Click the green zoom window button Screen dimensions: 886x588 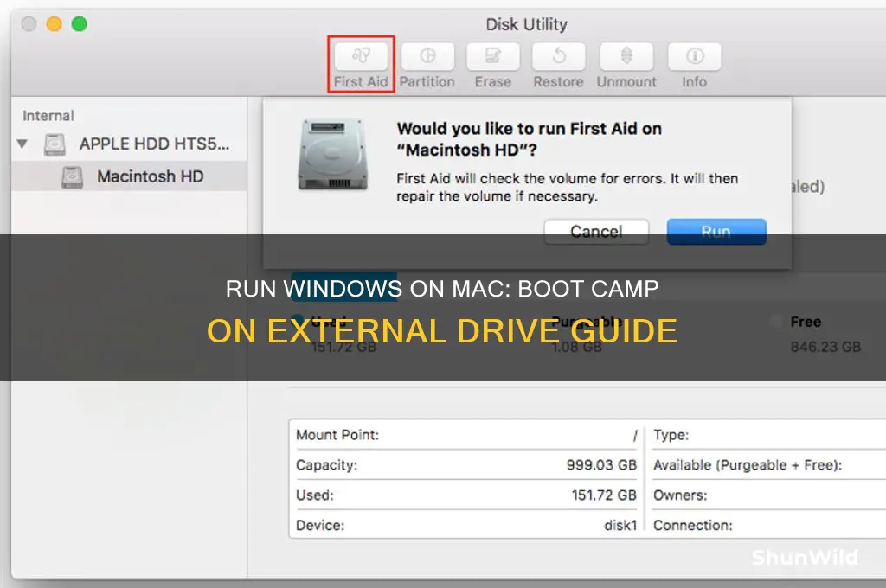79,23
